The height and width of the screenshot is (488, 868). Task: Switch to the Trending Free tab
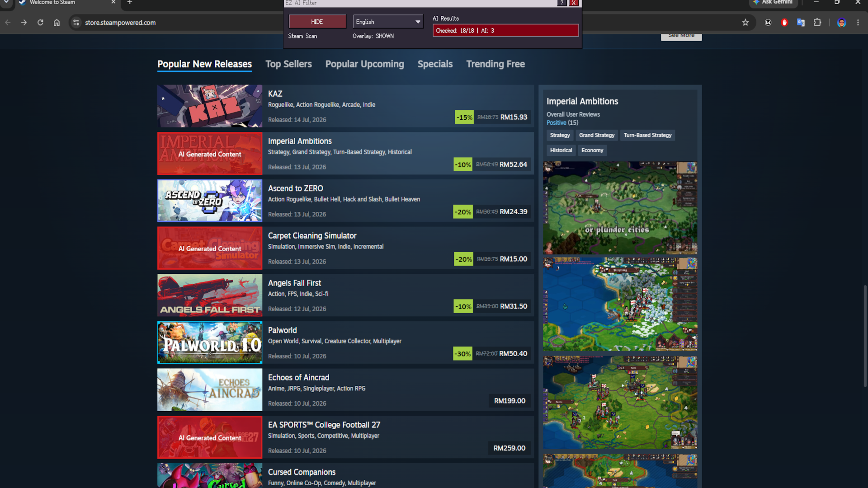(495, 64)
